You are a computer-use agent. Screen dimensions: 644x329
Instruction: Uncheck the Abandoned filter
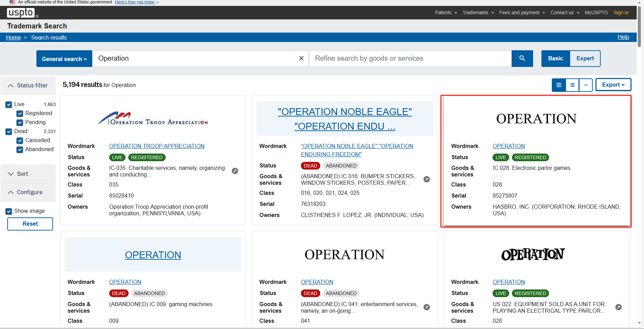(x=20, y=149)
